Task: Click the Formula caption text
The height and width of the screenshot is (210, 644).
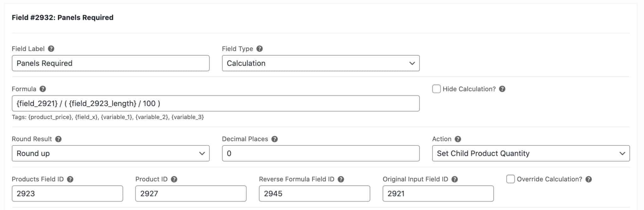Action: (24, 89)
